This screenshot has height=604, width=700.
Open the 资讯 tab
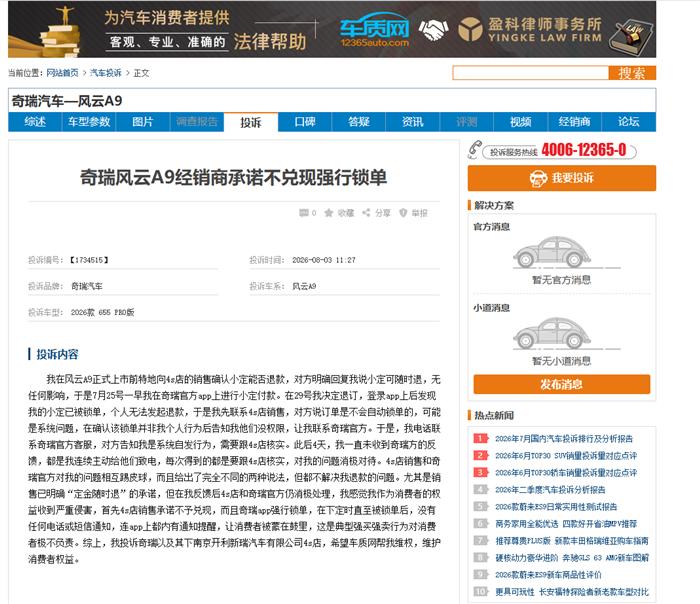tap(413, 122)
